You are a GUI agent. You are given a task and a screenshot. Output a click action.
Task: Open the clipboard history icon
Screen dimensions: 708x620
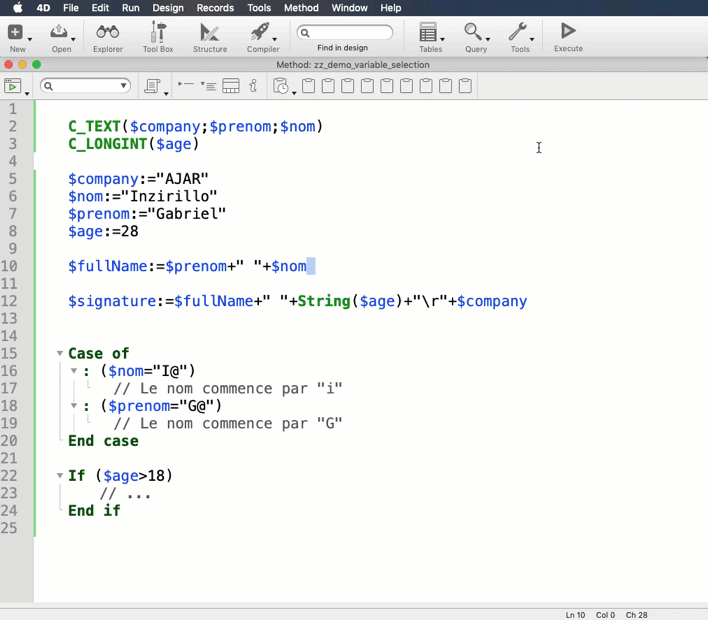280,86
